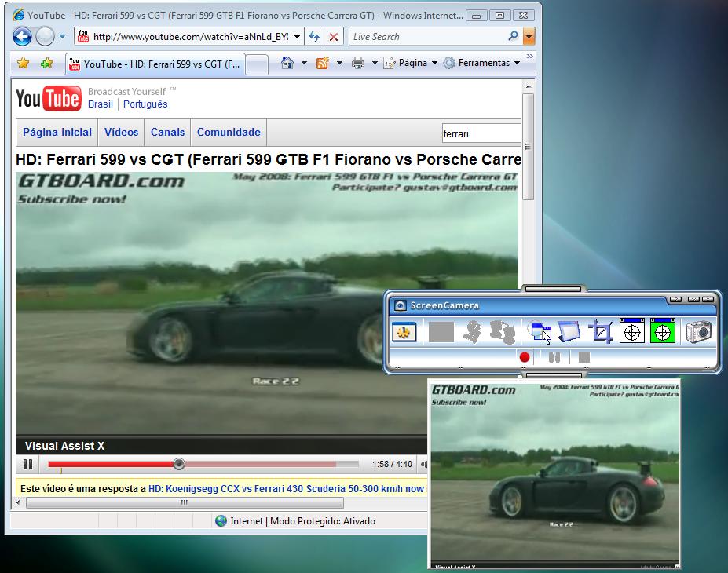Image resolution: width=728 pixels, height=573 pixels.
Task: Open the Comunidade tab
Action: pos(229,132)
